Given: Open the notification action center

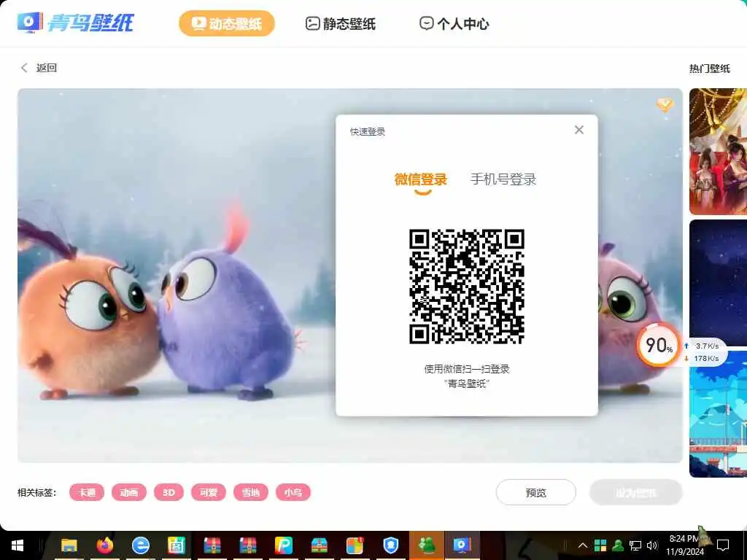Looking at the screenshot, I should coord(723,545).
